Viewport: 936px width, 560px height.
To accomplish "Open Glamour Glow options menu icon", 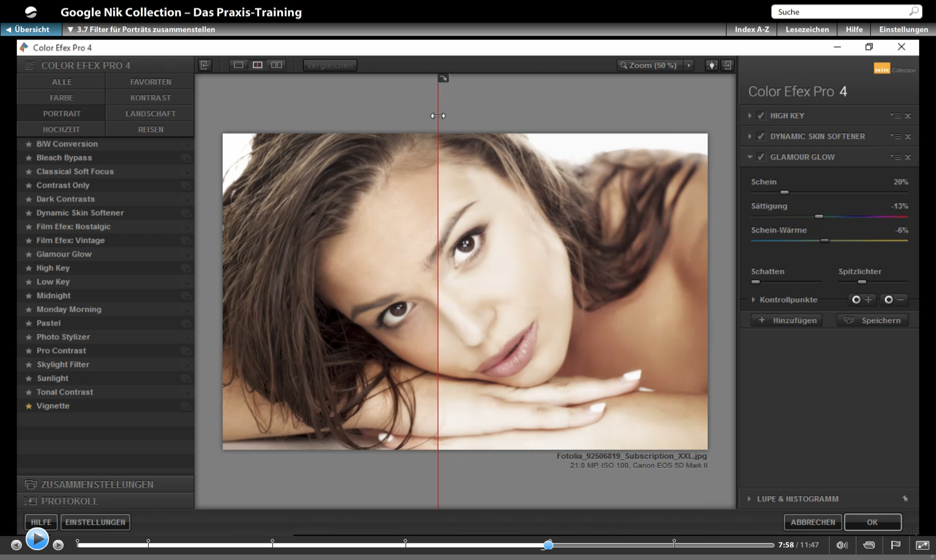I will point(895,157).
